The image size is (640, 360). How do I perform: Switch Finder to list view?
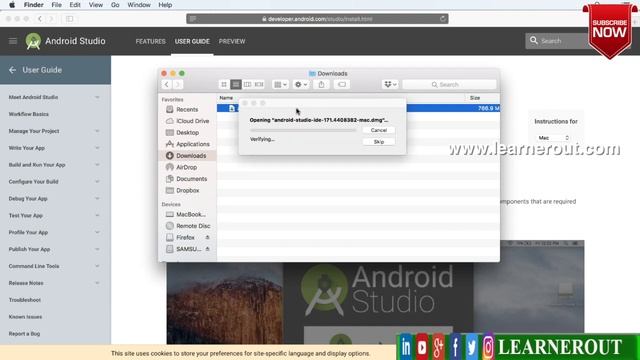pos(236,84)
